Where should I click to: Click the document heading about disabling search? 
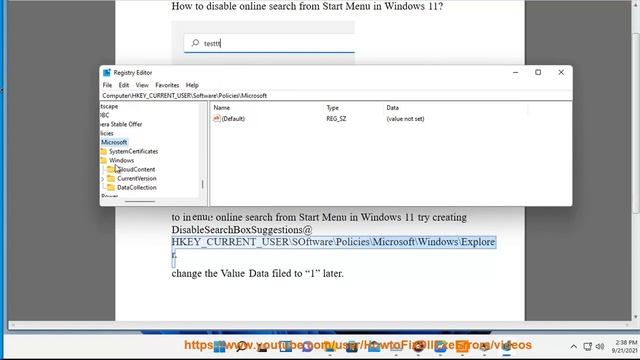(x=307, y=6)
